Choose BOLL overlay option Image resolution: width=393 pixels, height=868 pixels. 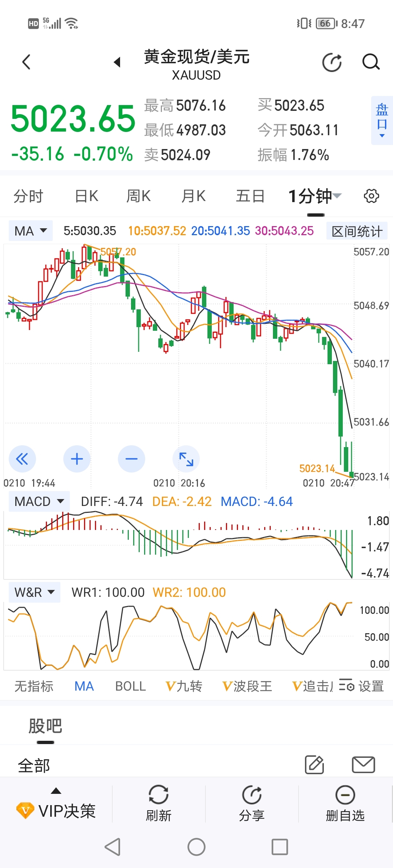pos(130,686)
